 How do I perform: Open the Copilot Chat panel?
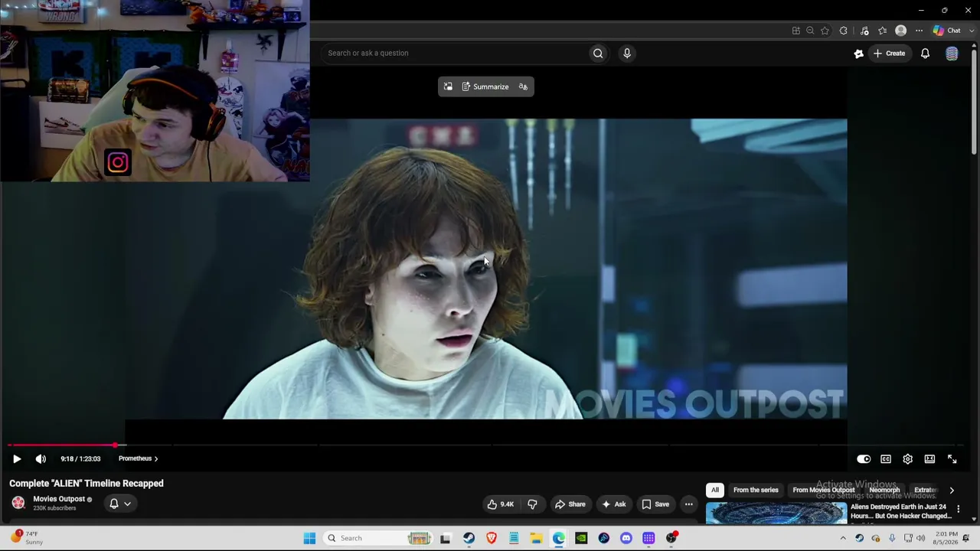pyautogui.click(x=946, y=31)
